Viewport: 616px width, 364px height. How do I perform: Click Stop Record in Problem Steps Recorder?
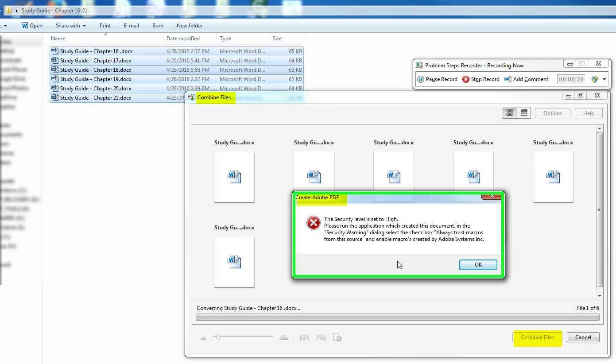tap(481, 79)
